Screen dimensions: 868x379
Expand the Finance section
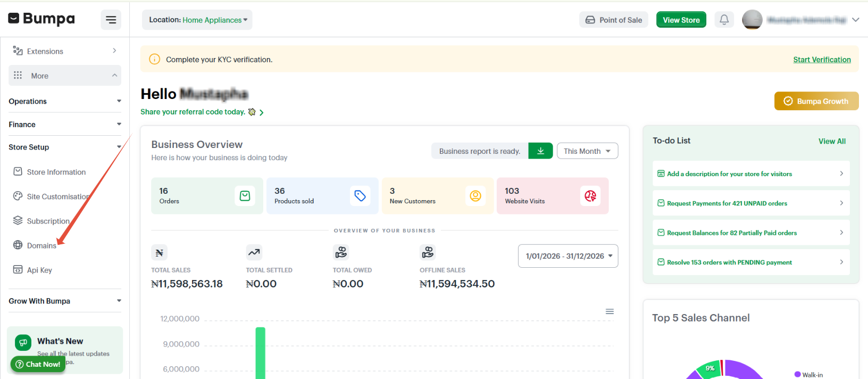64,124
